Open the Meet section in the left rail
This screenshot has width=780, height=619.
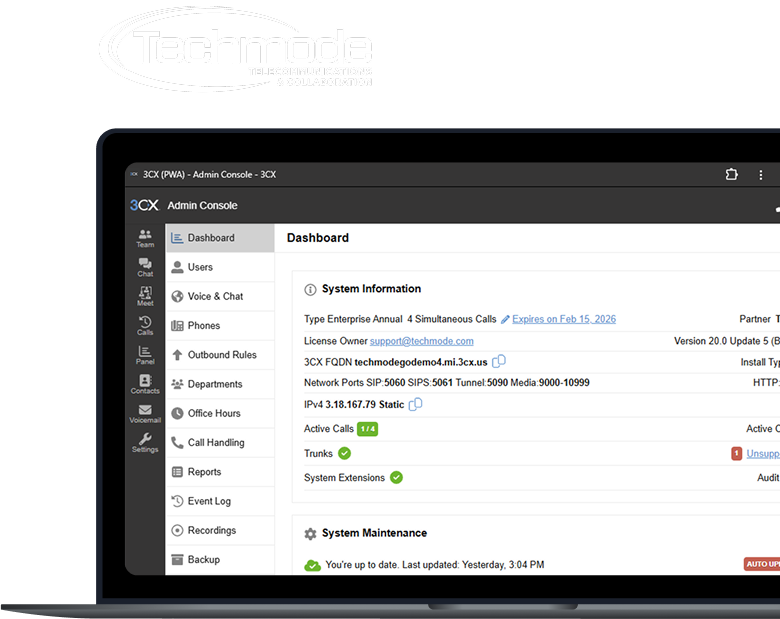coord(145,297)
